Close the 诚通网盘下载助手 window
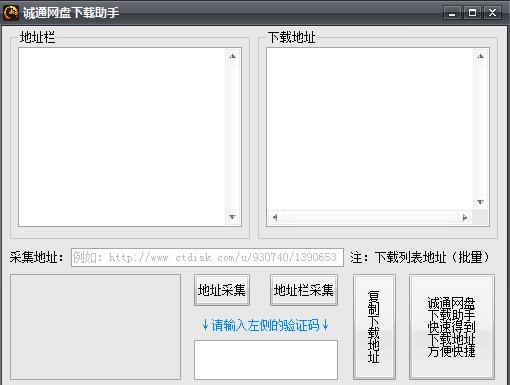Image resolution: width=510 pixels, height=385 pixels. [492, 13]
